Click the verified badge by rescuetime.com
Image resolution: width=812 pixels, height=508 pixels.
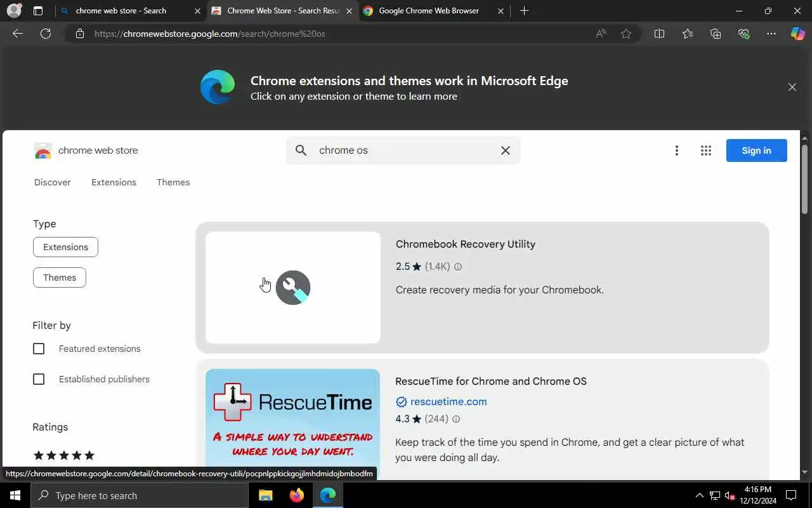[401, 402]
